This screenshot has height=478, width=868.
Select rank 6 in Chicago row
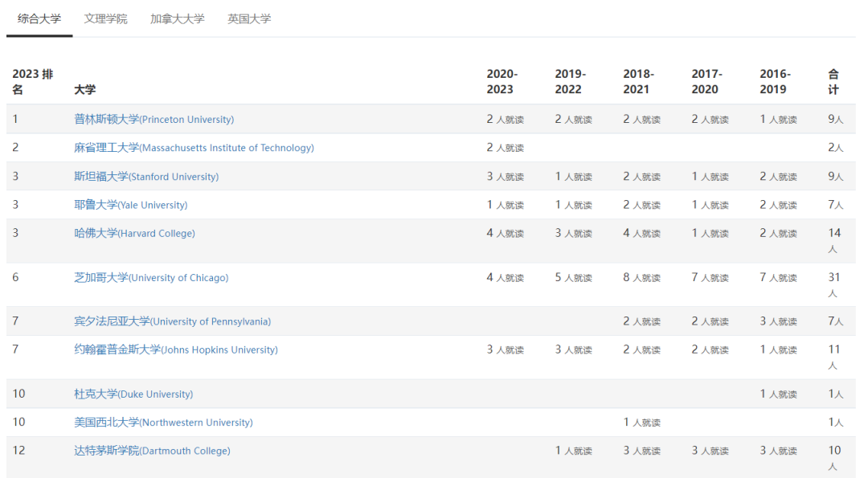coord(15,277)
